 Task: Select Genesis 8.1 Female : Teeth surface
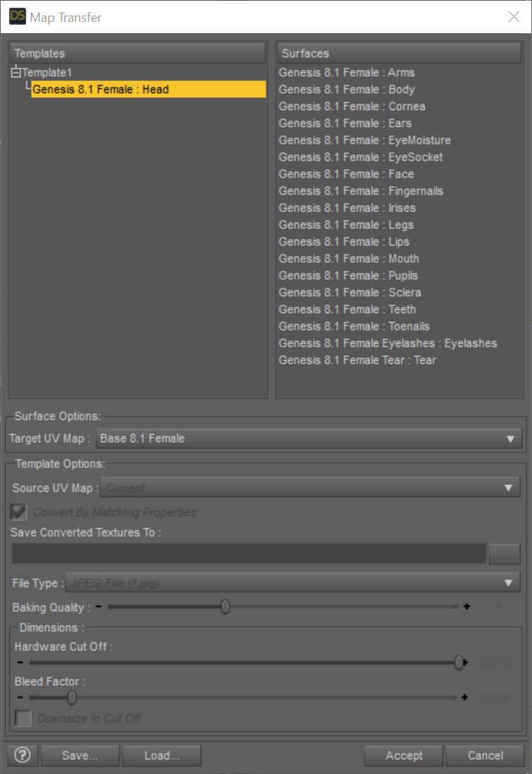[x=347, y=309]
